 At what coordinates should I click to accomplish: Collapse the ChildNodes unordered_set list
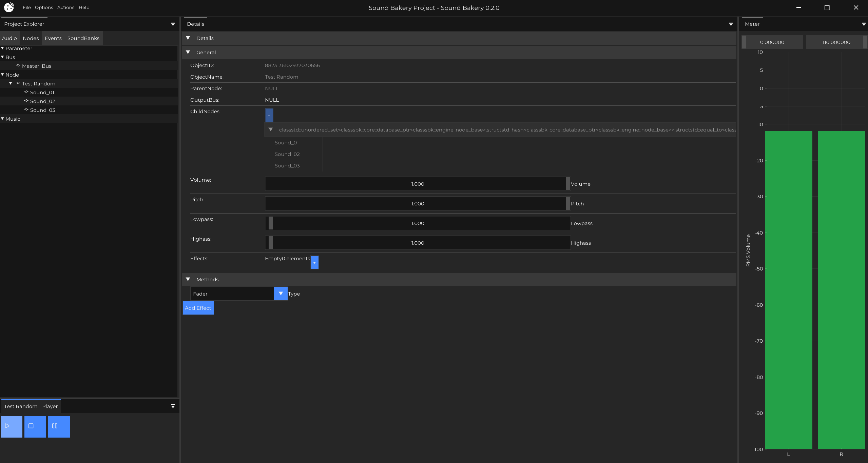coord(271,130)
